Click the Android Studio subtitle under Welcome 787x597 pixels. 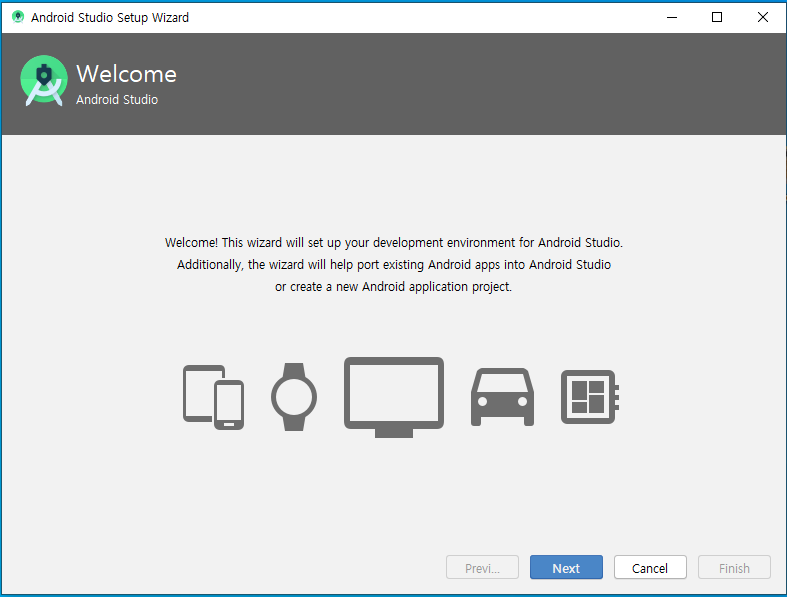[x=117, y=99]
